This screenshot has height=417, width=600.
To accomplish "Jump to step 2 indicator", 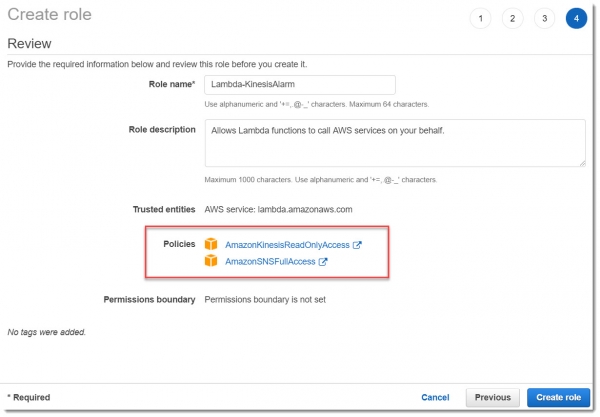I will (512, 18).
